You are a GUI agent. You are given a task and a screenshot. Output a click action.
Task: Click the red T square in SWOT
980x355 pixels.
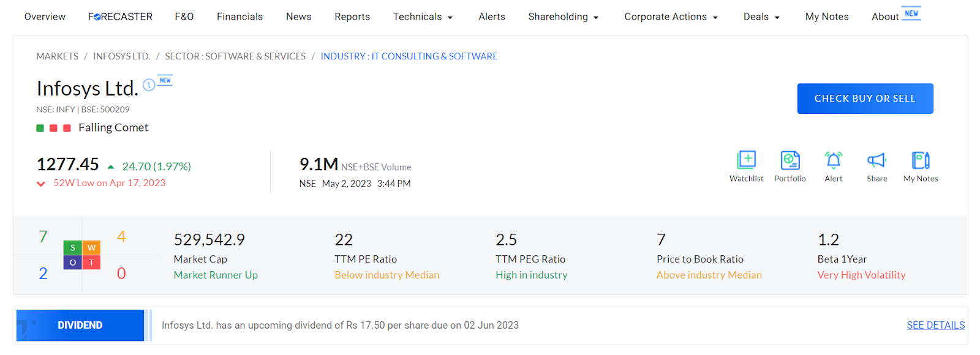tap(91, 263)
